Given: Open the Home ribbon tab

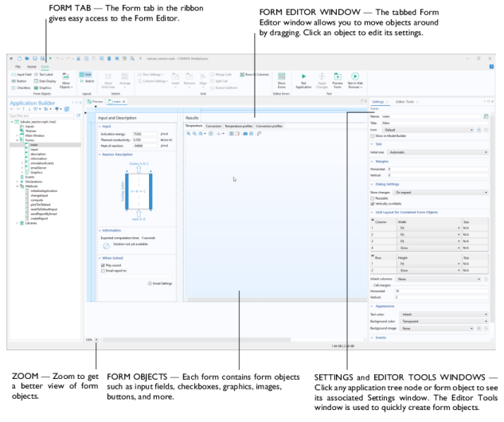Looking at the screenshot, I should tap(31, 67).
